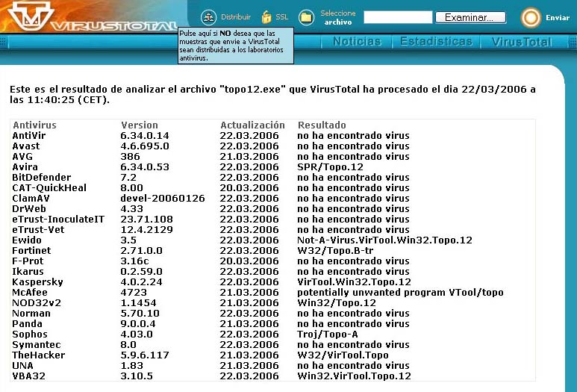This screenshot has height=392, width=577.
Task: Click the W32/VirTool.Topo result
Action: (x=343, y=355)
